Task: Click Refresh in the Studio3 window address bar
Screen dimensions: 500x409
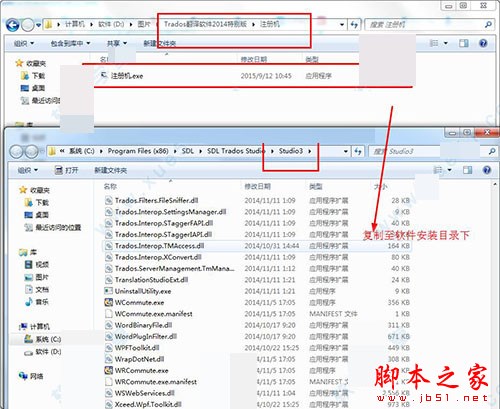Action: 358,151
